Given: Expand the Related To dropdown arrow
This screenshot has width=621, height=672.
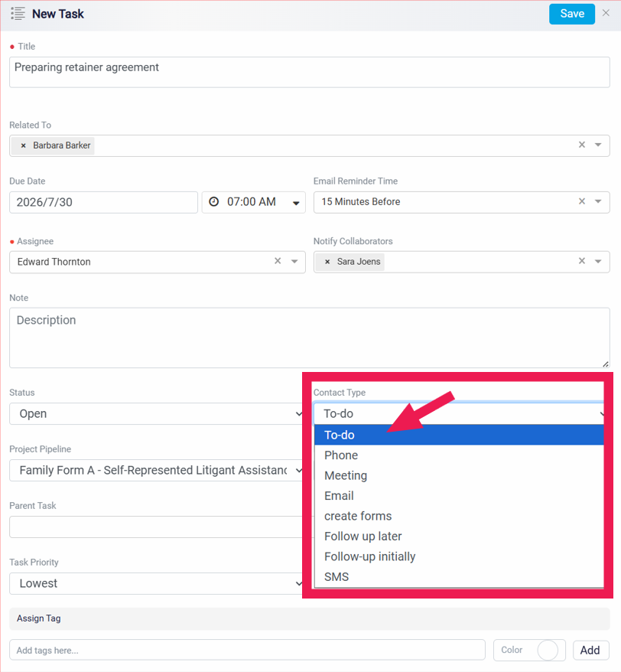Looking at the screenshot, I should pos(598,145).
